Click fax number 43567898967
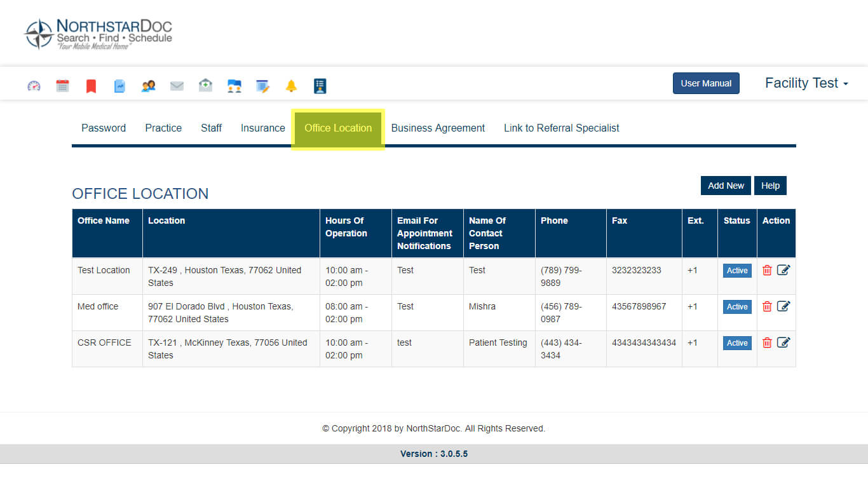Screen dimensions: 868x488 pos(639,306)
